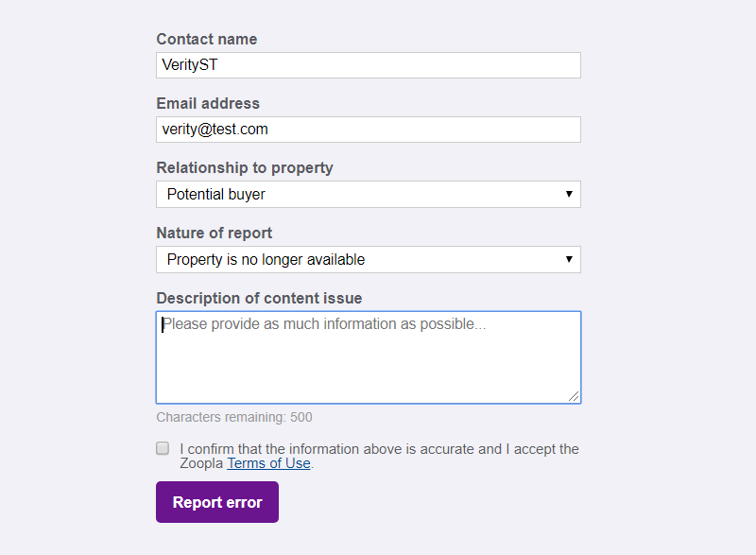Viewport: 756px width, 555px height.
Task: Click the textarea resize handle
Action: click(x=574, y=397)
